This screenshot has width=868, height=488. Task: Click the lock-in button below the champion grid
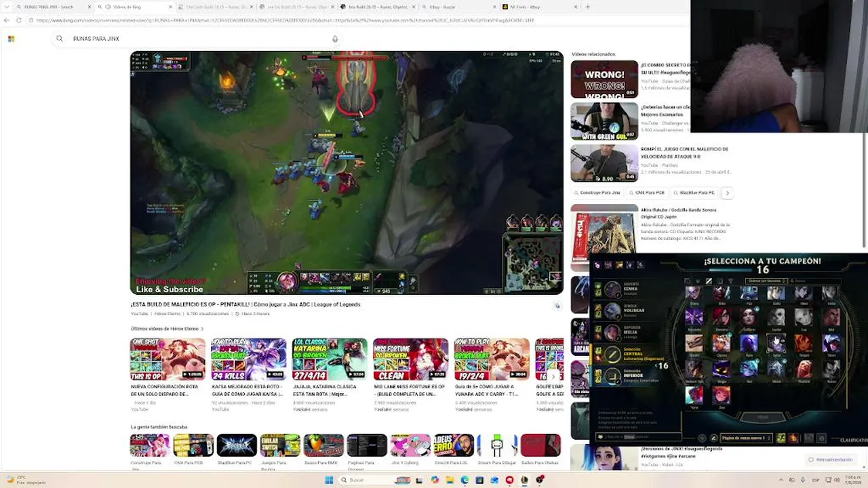(x=763, y=417)
